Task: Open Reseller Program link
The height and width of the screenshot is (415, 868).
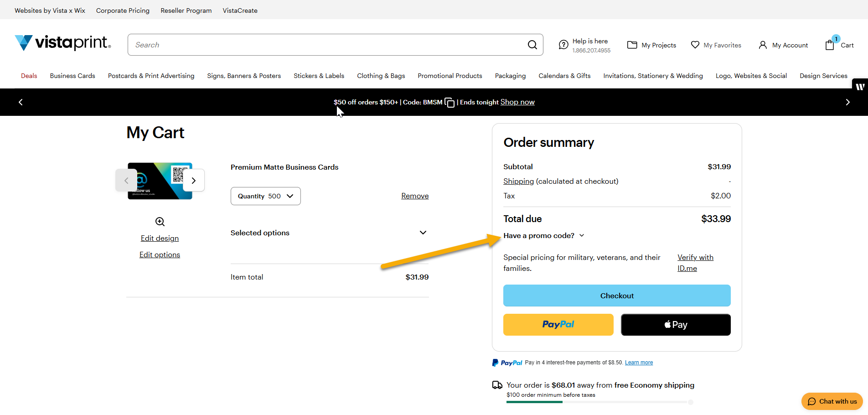Action: 186,10
